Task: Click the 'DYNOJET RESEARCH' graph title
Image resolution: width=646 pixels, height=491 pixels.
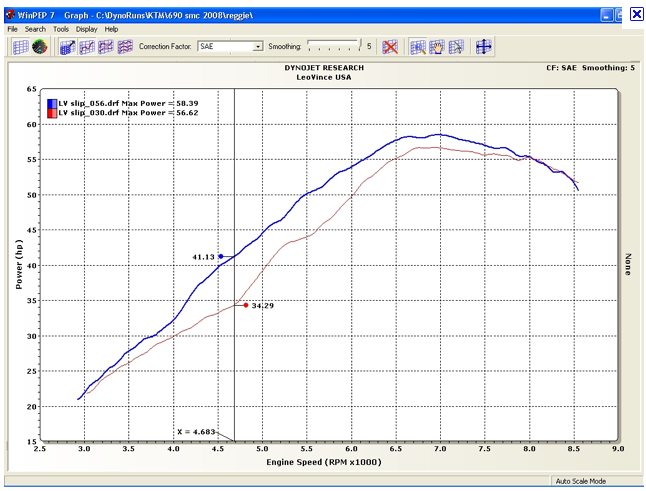Action: (x=324, y=68)
